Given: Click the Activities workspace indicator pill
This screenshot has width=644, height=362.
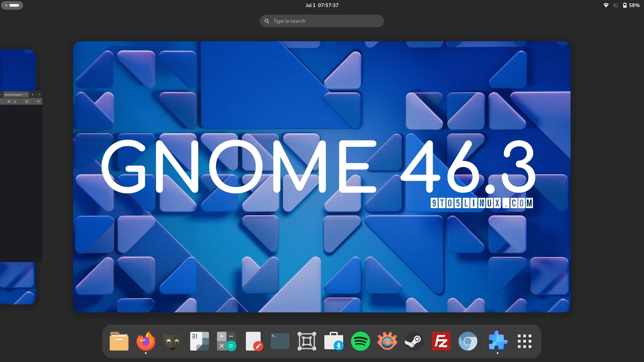Looking at the screenshot, I should pos(12,5).
